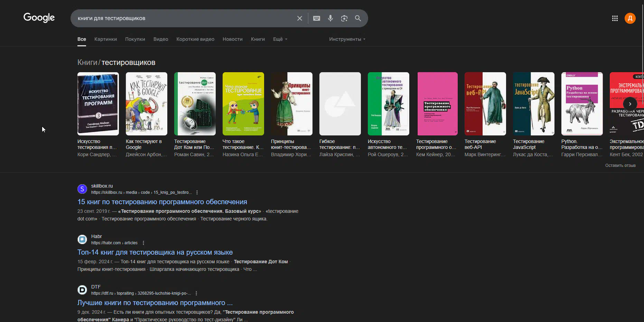Viewport: 644px width, 322px height.
Task: Open 'Топ-14 книг для тестировщика' Habr result
Action: pos(155,252)
